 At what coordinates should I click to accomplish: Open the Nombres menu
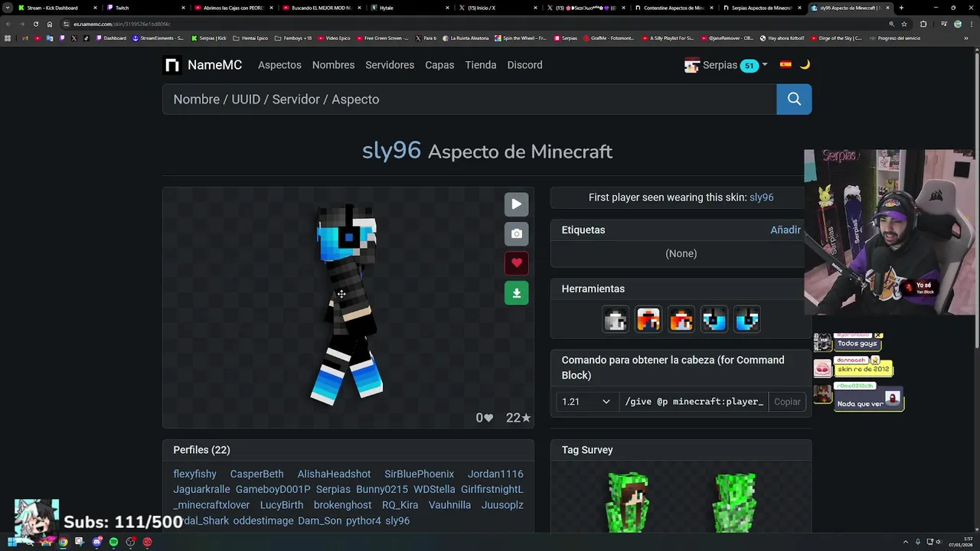coord(333,65)
